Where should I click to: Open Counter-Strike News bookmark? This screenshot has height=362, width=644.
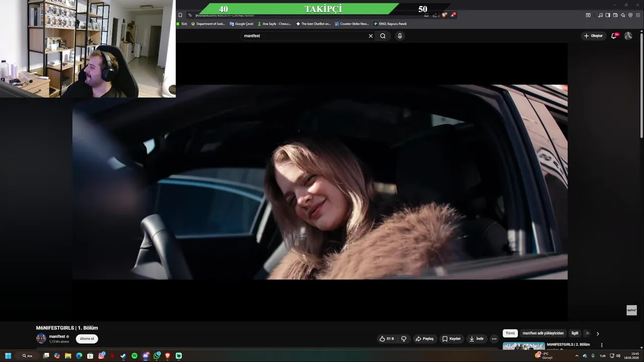coord(352,24)
